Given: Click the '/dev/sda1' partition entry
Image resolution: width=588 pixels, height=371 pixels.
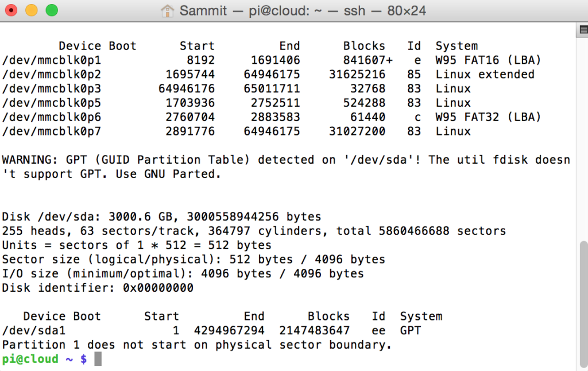Looking at the screenshot, I should 34,330.
